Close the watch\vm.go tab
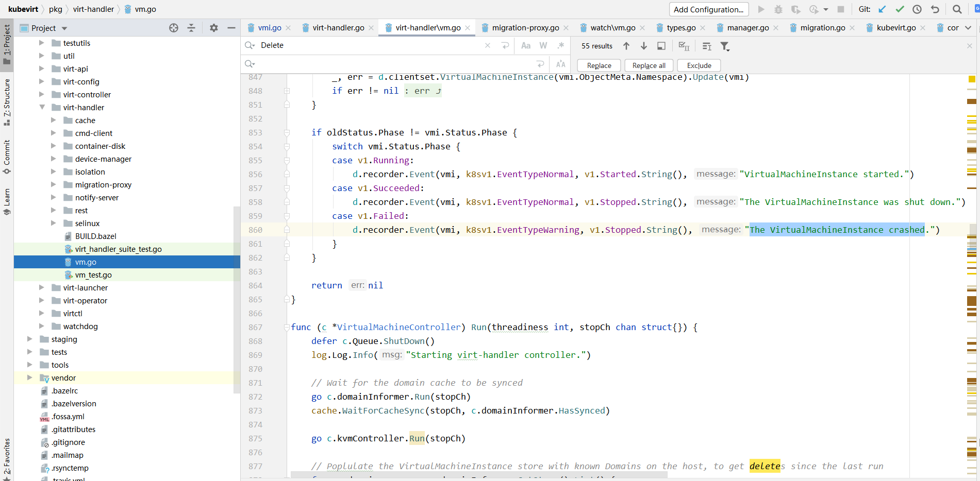 (x=642, y=28)
